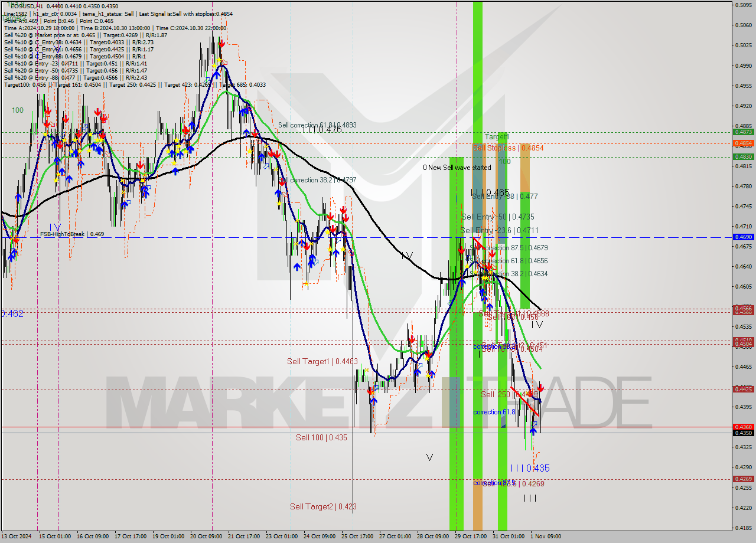Viewport: 756px width, 543px height.
Task: Click the 0.4185 price scale value
Action: pyautogui.click(x=743, y=528)
